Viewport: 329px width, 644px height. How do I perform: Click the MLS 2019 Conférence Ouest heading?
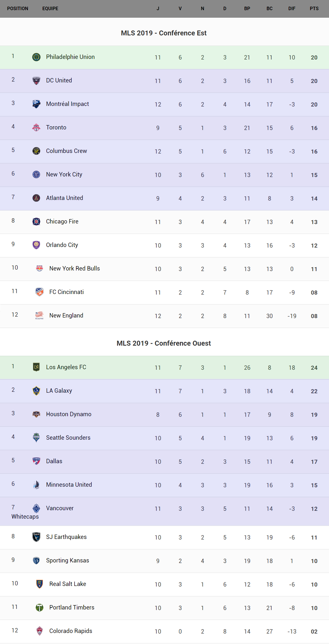pyautogui.click(x=164, y=343)
